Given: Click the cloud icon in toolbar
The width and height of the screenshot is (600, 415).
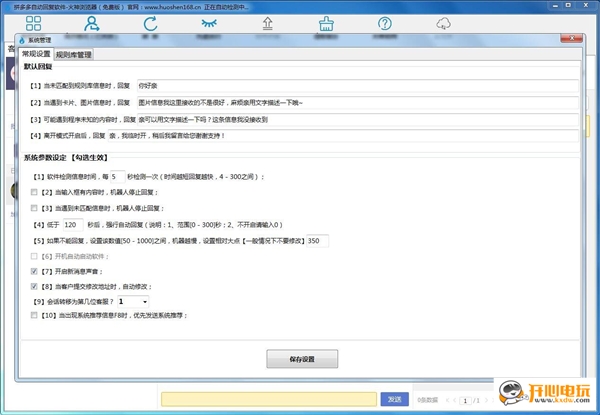Looking at the screenshot, I should pyautogui.click(x=443, y=24).
